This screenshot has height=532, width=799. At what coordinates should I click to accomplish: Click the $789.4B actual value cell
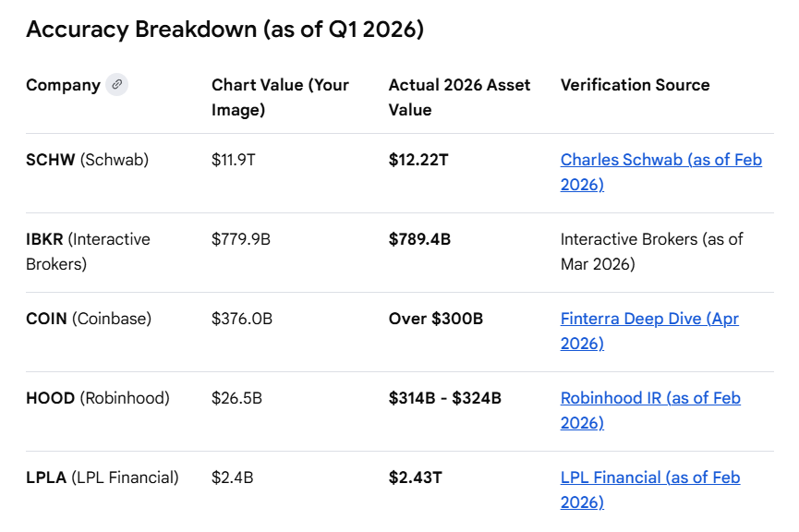(420, 239)
